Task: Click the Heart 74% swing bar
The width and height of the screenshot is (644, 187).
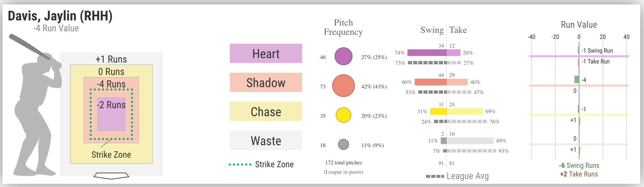Action: [427, 53]
